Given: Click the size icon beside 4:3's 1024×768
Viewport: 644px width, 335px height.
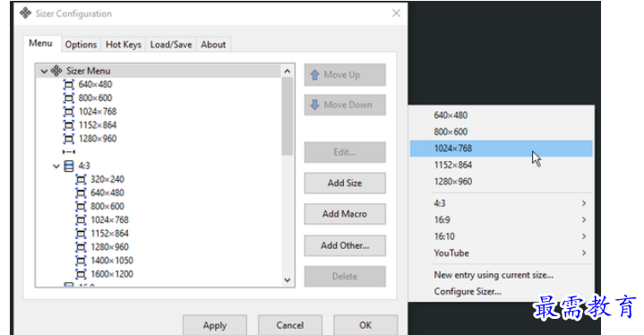Looking at the screenshot, I should click(81, 220).
